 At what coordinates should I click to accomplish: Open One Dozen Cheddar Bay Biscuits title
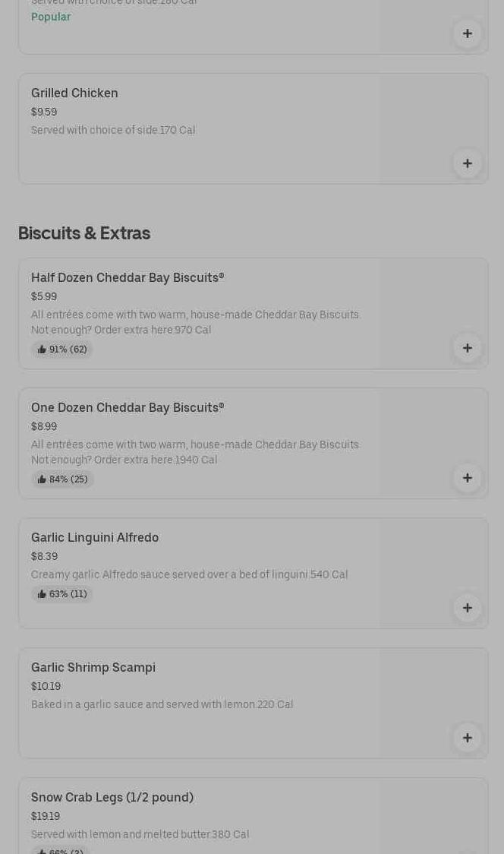[128, 407]
